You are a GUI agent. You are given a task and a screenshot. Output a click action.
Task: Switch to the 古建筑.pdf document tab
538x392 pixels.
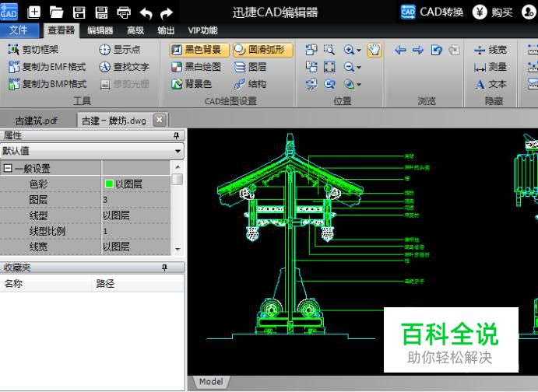[x=37, y=121]
